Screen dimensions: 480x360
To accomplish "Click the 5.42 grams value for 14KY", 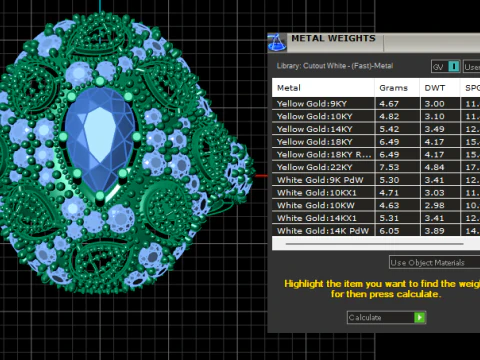I will click(389, 129).
